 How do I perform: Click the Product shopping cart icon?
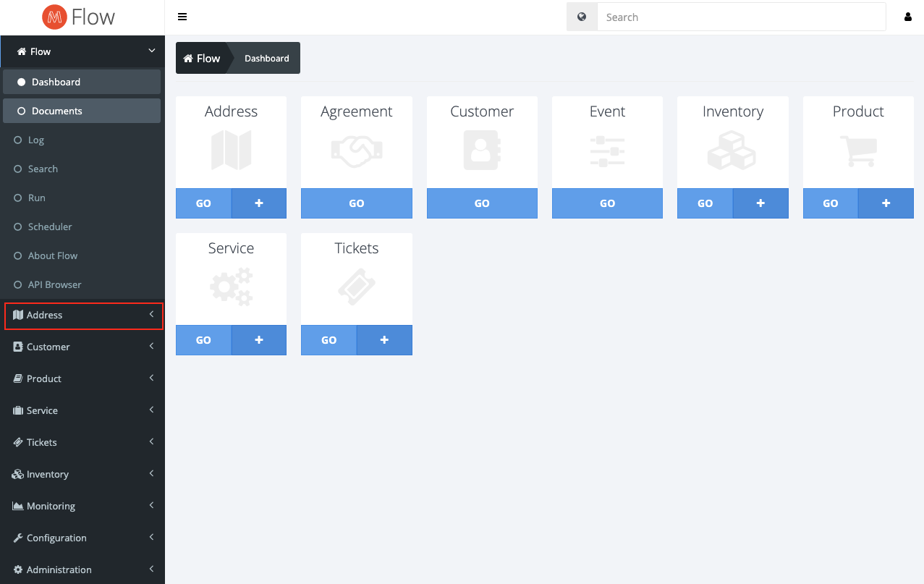point(858,151)
